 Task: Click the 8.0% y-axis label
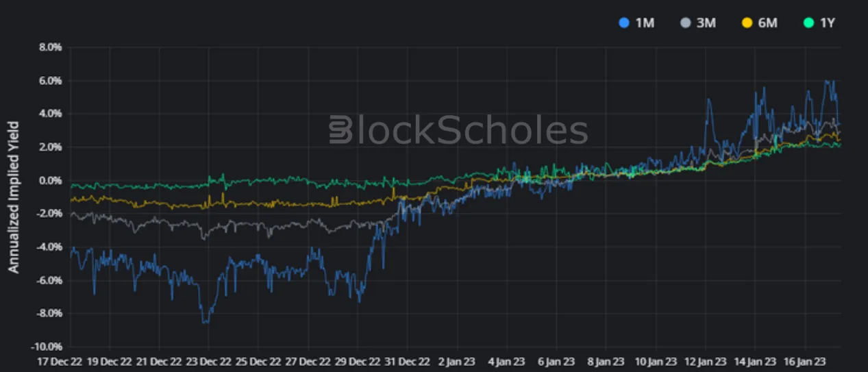click(50, 47)
